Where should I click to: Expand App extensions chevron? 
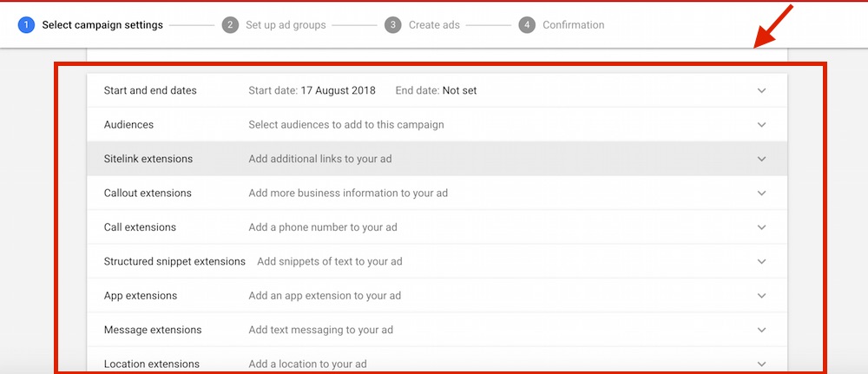tap(762, 296)
